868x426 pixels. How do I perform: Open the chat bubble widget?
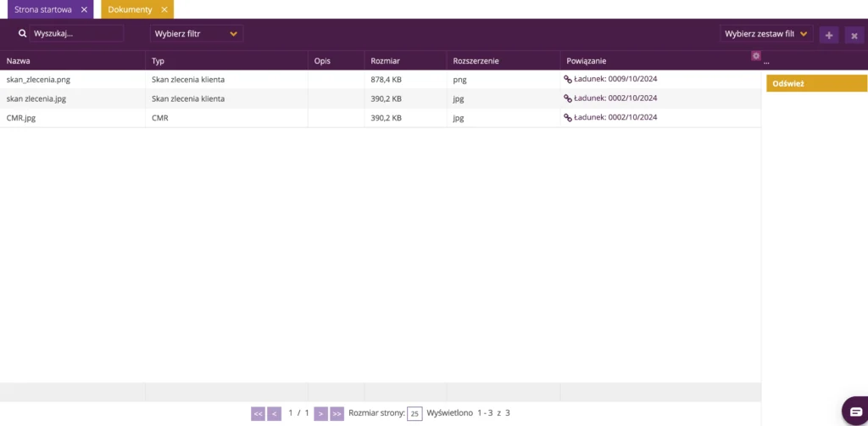coord(855,411)
